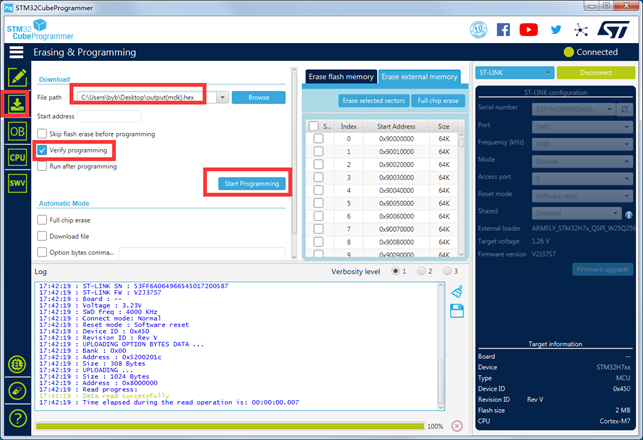Open the ST community network icon
This screenshot has width=643, height=440.
(x=581, y=30)
